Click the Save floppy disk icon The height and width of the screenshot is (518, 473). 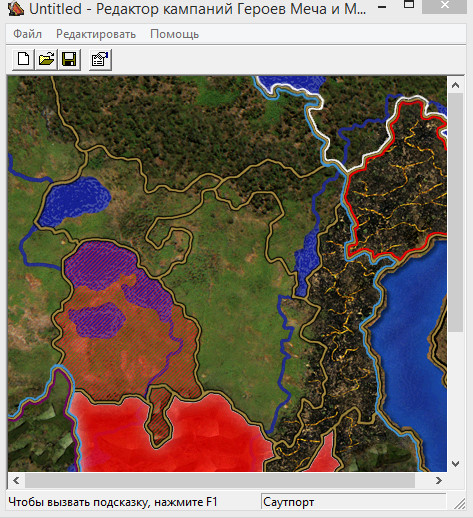tap(69, 60)
